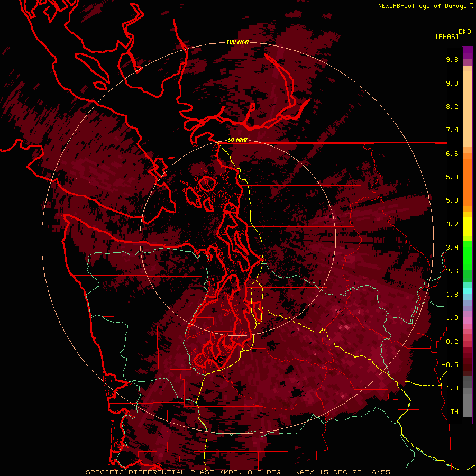476x476 pixels.
Task: Select the -0.5 scale value
Action: [450, 365]
